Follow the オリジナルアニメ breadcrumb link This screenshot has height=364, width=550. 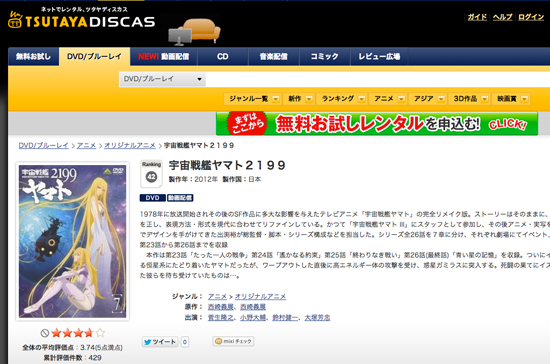(x=130, y=145)
